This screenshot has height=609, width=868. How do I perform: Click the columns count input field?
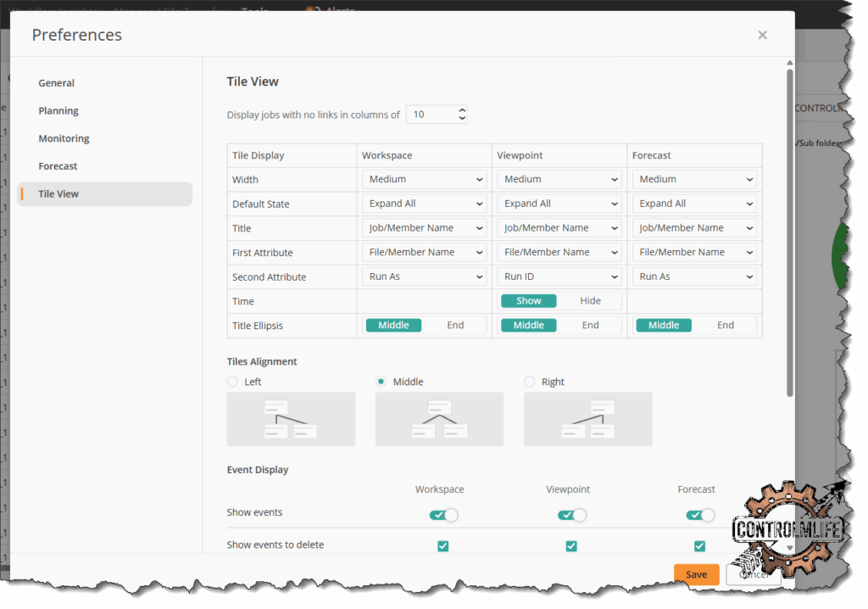coord(430,115)
